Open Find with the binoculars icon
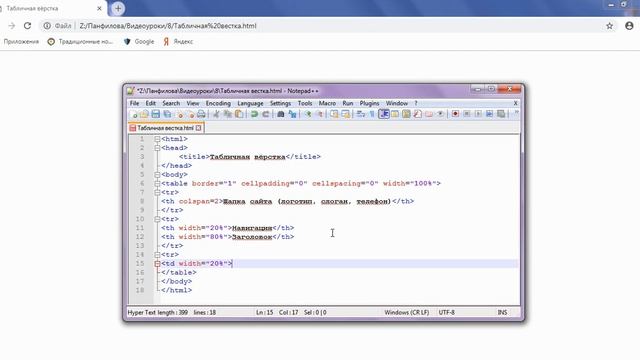Screen dimensions: 640x360 [280, 114]
